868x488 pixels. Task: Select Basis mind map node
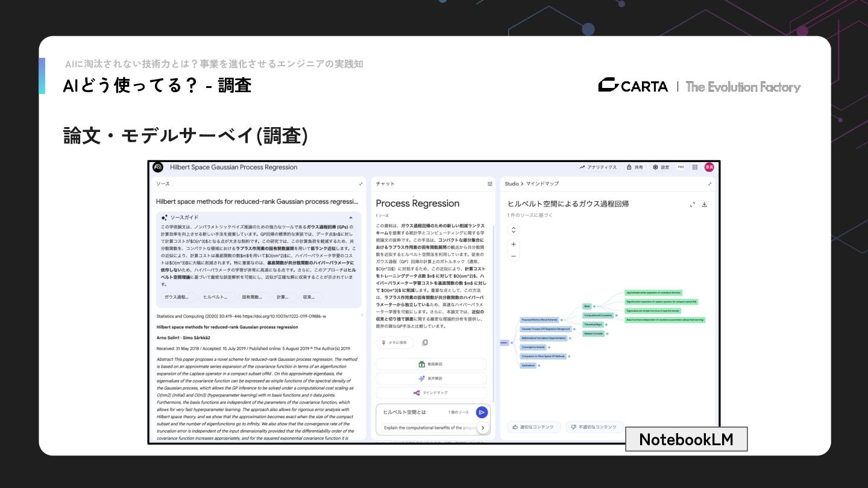click(587, 307)
